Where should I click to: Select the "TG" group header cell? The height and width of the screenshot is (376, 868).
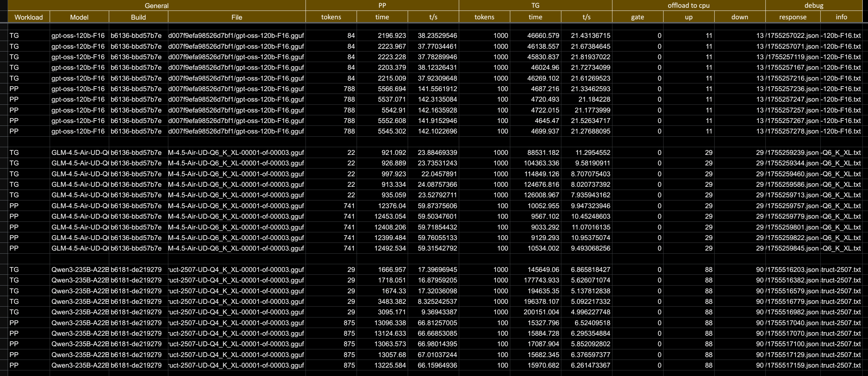tap(535, 6)
